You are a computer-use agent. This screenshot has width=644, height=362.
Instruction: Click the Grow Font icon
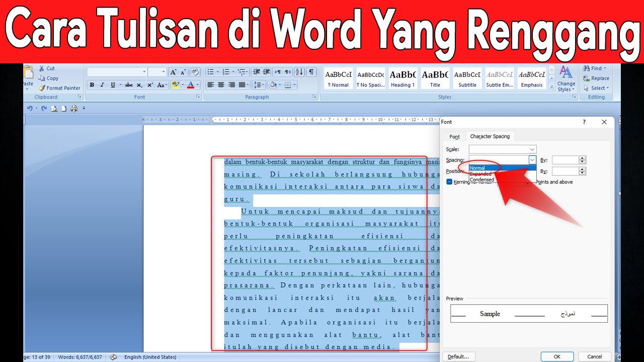tap(173, 71)
